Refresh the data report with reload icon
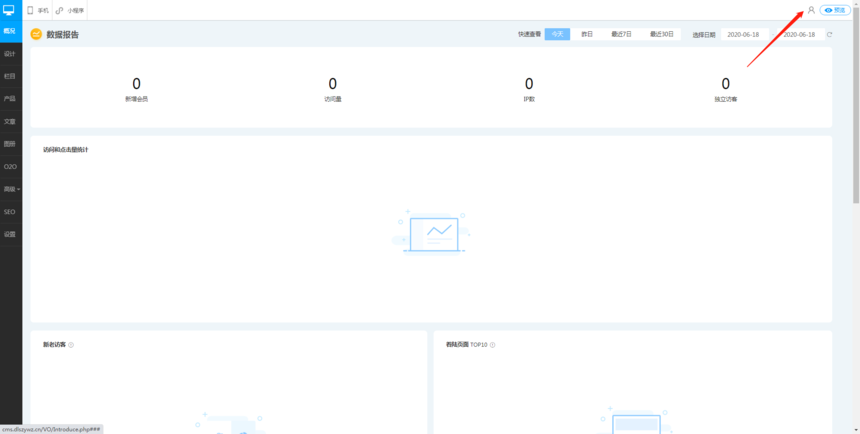 coord(830,35)
